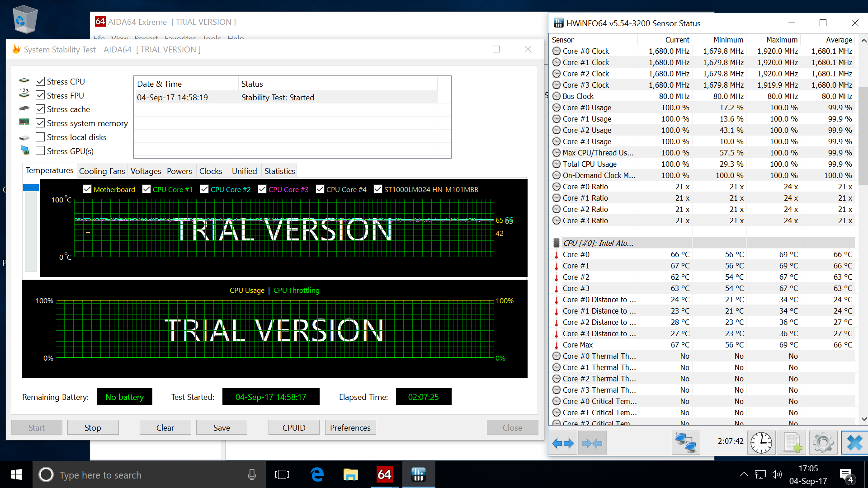Click volume speaker tray icon
The image size is (868, 488).
(x=776, y=474)
